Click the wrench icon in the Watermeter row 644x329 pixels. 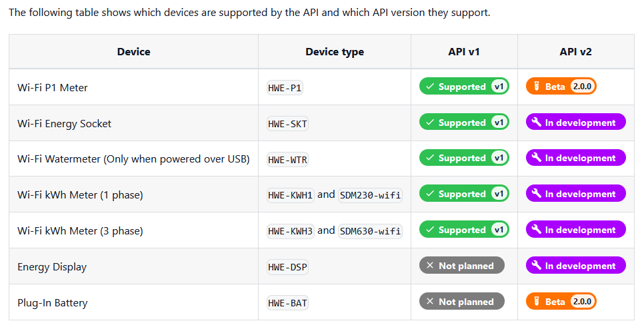click(x=537, y=157)
